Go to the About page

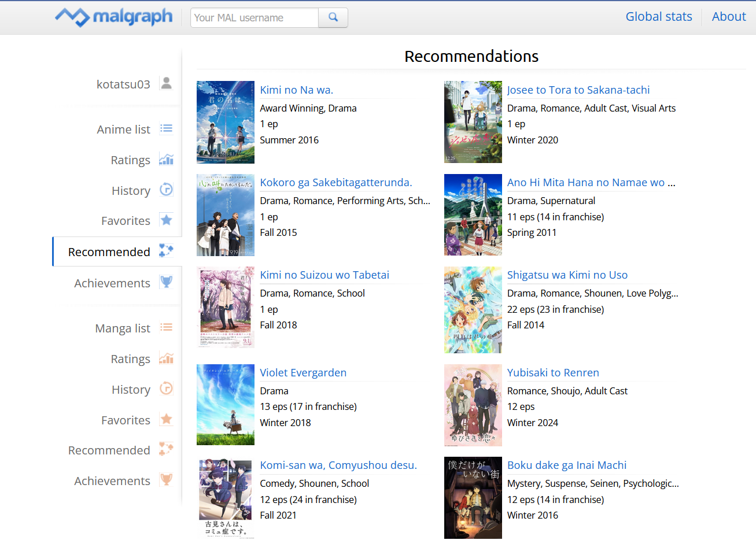point(728,17)
